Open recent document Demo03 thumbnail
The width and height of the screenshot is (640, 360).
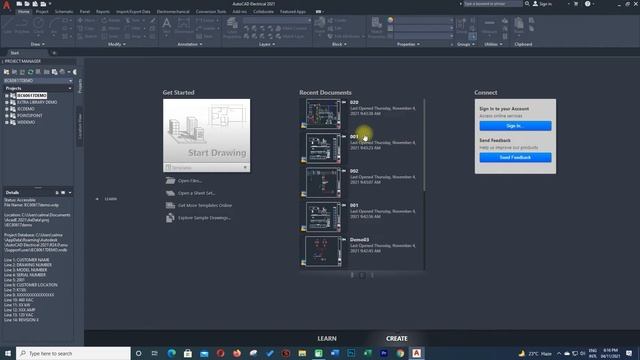coord(323,251)
